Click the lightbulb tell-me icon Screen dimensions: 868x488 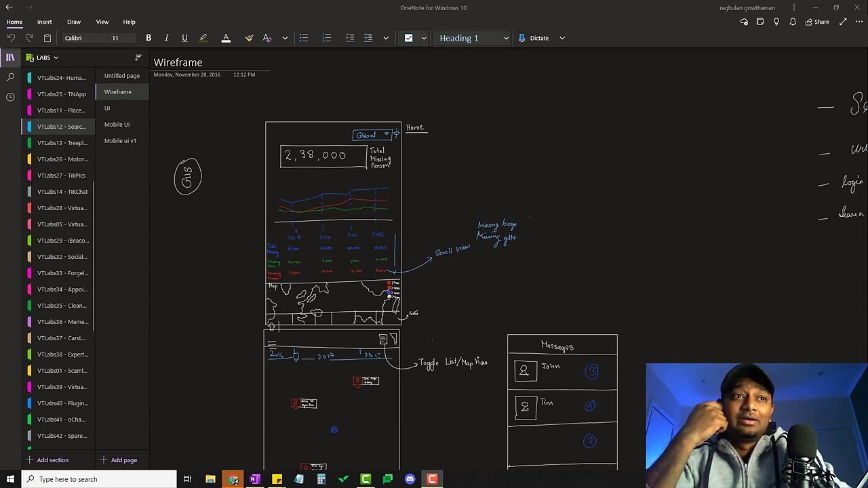click(776, 22)
